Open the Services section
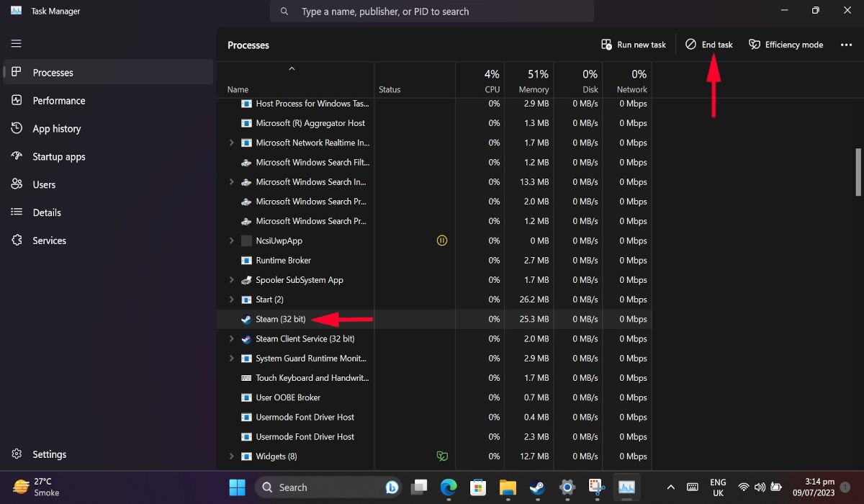 48,240
